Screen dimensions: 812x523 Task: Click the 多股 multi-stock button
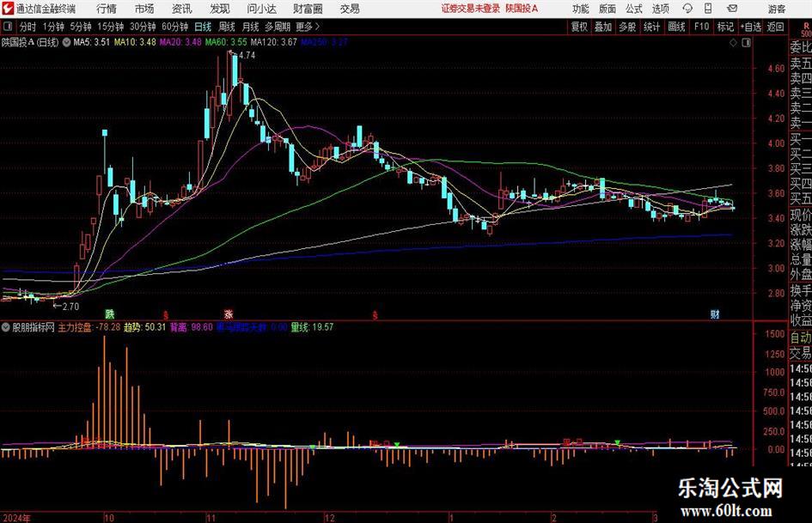click(x=627, y=27)
